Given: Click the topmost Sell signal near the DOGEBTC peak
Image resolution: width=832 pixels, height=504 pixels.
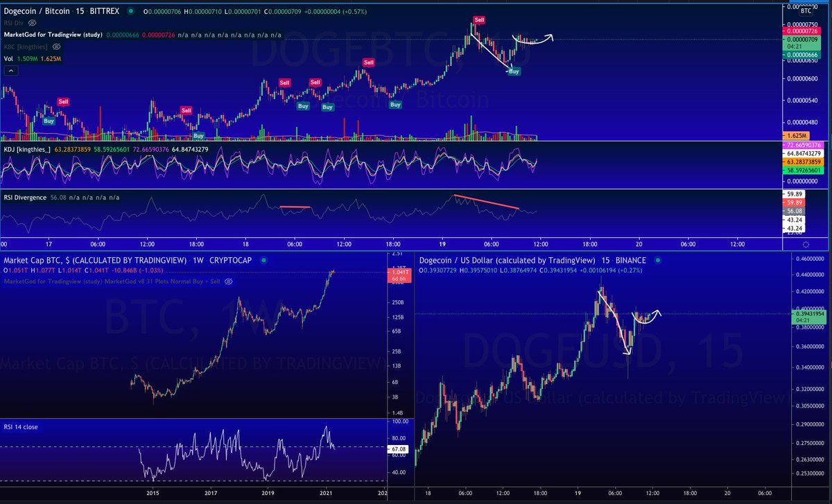Looking at the screenshot, I should [x=479, y=19].
